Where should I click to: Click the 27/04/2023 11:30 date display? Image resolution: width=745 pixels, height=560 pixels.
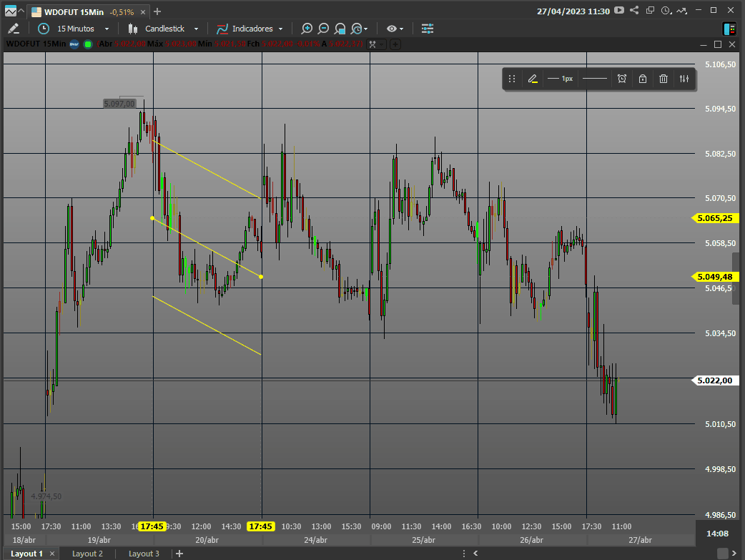point(573,11)
